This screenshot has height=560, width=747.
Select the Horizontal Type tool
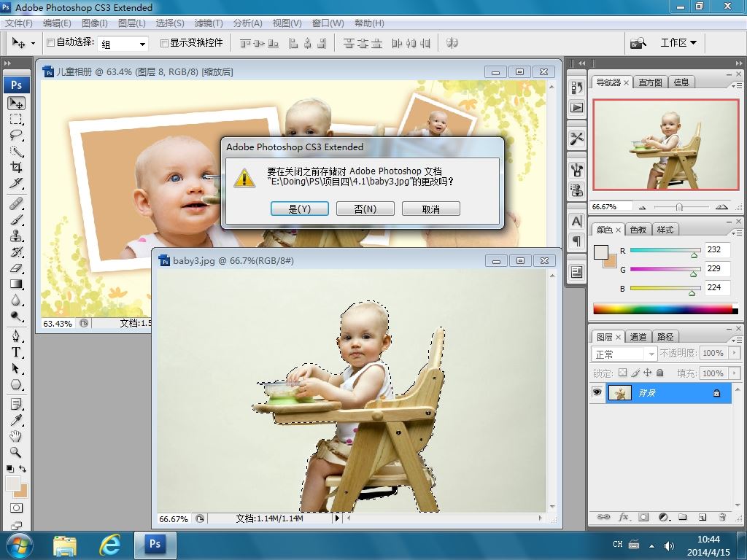point(16,352)
